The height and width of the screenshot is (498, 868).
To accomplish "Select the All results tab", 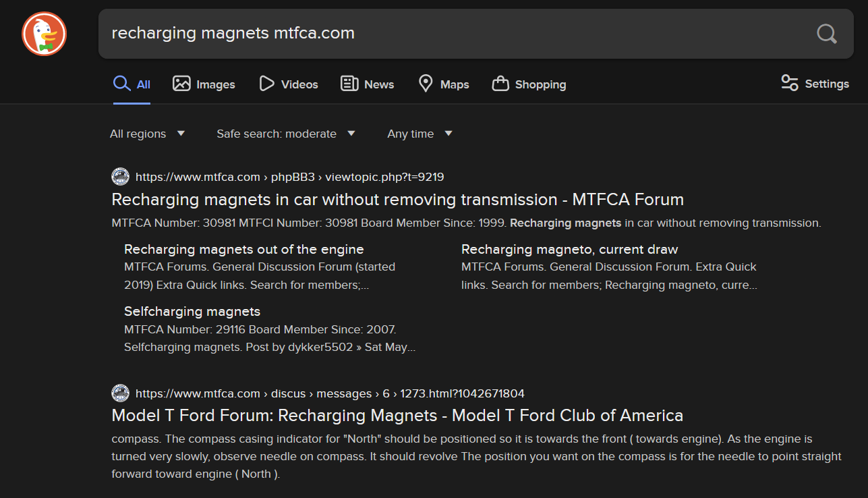I will [x=132, y=84].
